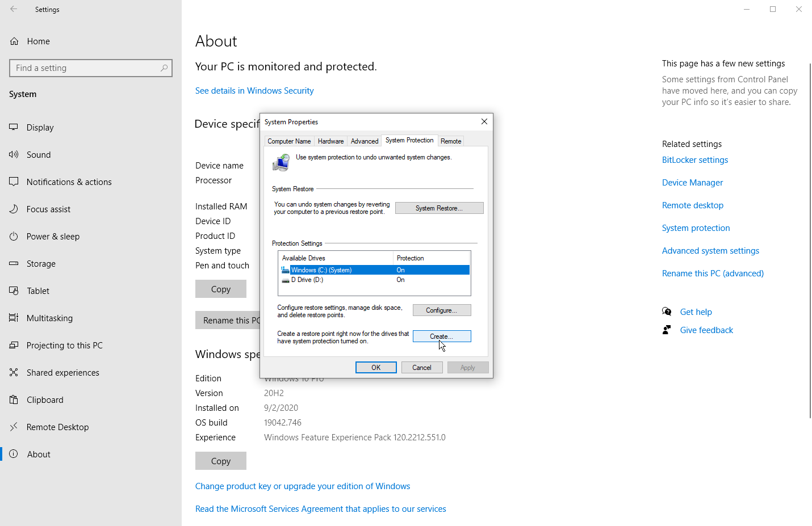Click the Multitasking icon

click(x=14, y=318)
